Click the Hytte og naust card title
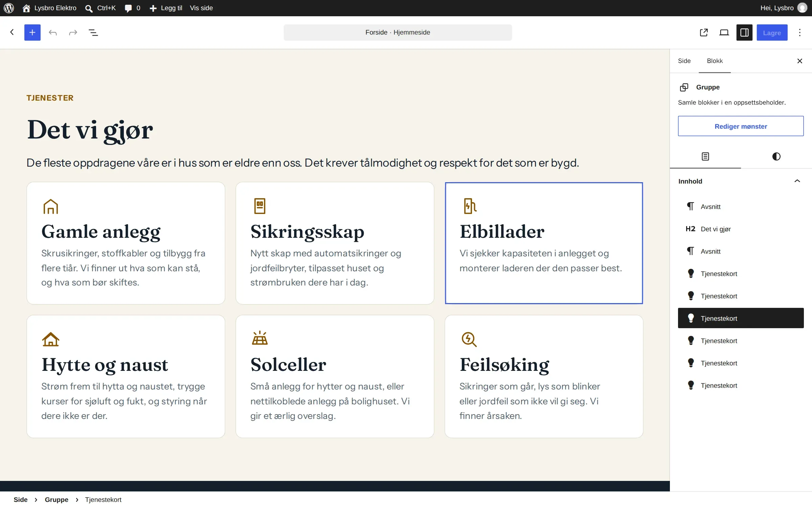Viewport: 812px width, 508px height. point(105,365)
